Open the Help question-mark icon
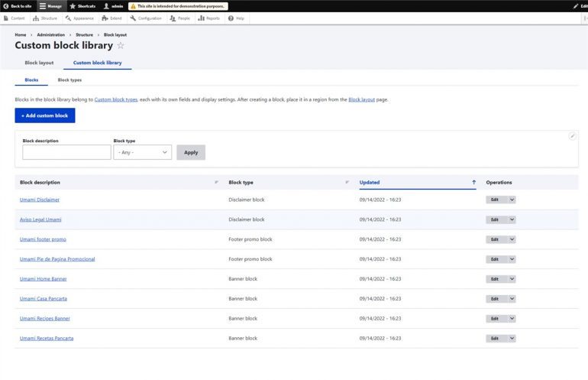 (231, 18)
